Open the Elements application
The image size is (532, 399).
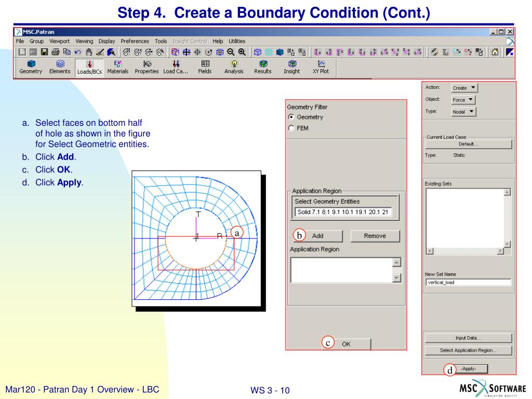tap(60, 67)
